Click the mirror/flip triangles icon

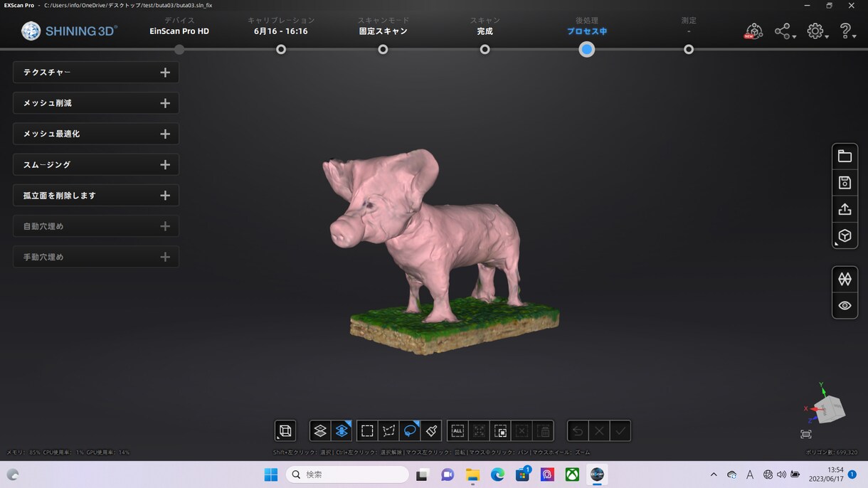(845, 279)
